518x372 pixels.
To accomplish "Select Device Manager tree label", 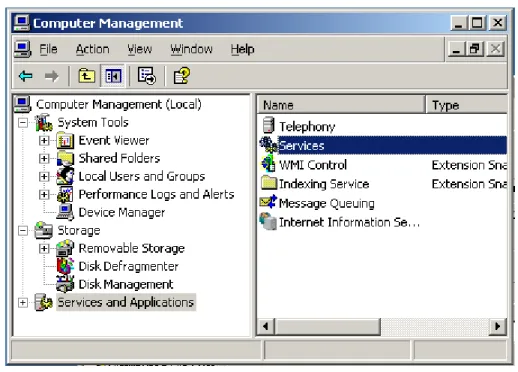I will [x=122, y=213].
